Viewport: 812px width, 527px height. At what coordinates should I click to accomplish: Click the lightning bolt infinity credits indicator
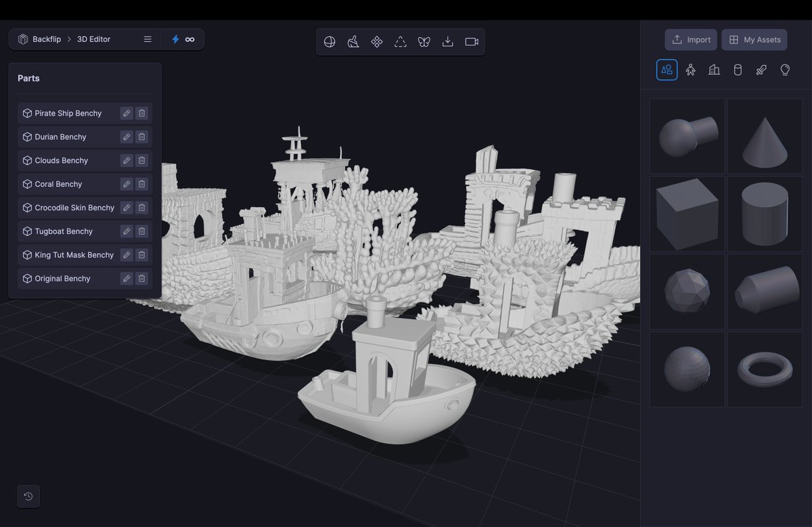(183, 39)
